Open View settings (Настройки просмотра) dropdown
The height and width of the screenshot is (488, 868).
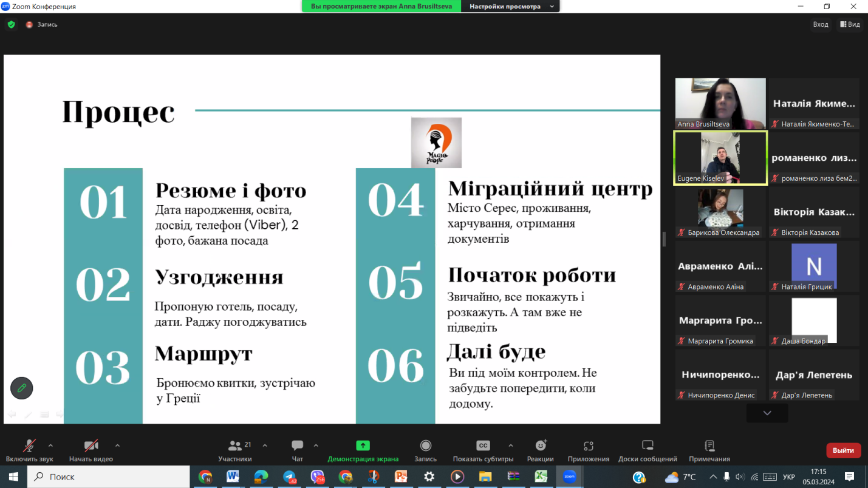(x=510, y=7)
